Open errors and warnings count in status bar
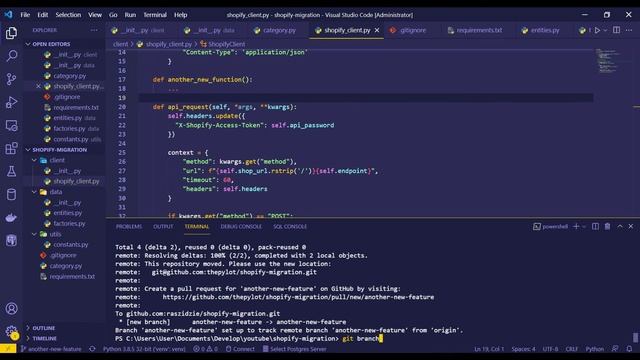 click(205, 349)
